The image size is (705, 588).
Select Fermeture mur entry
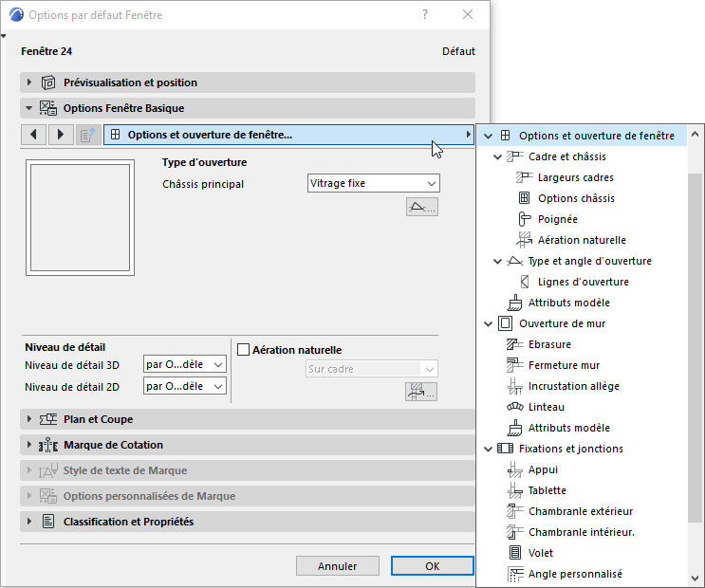pos(564,365)
